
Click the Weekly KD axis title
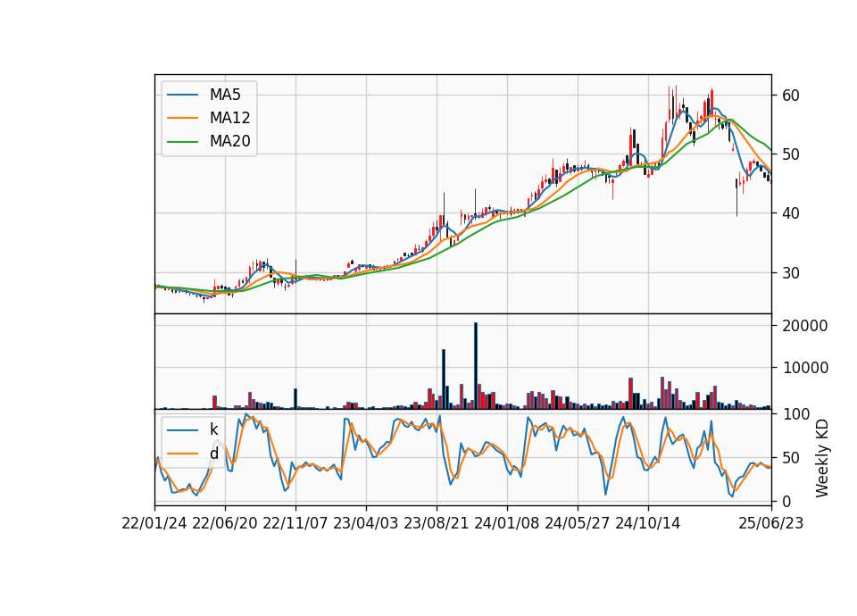point(821,458)
